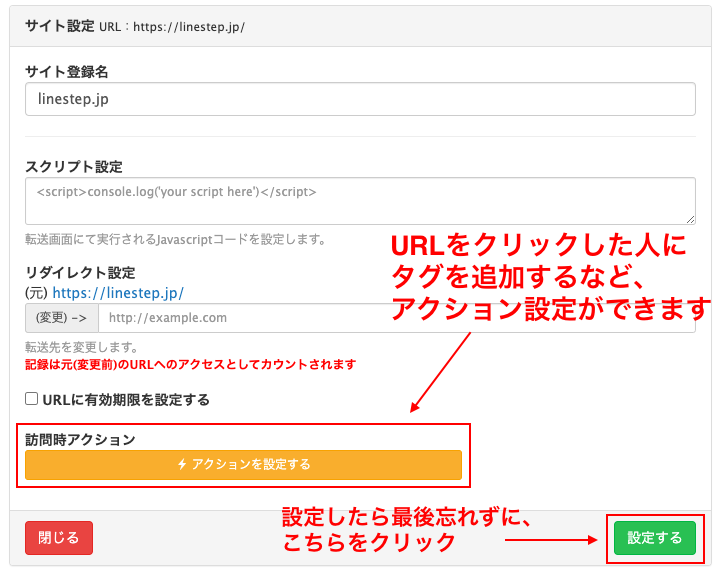Click the (変更) -> addon label

pyautogui.click(x=62, y=318)
